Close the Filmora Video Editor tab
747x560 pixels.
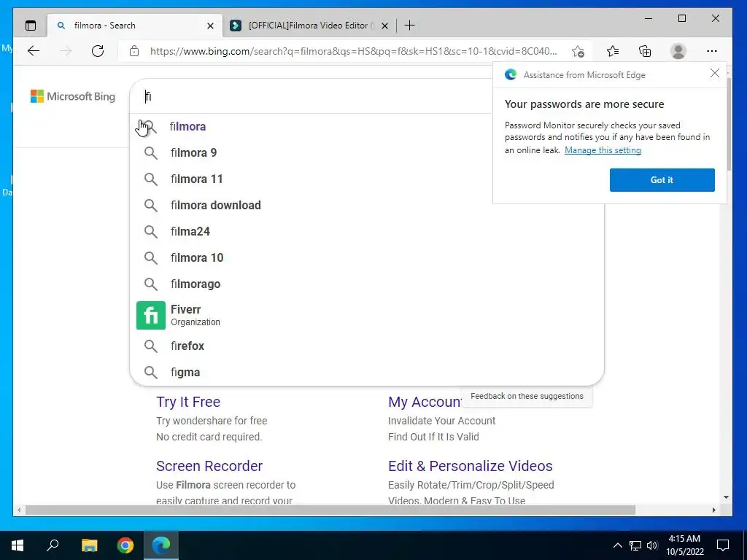point(384,26)
